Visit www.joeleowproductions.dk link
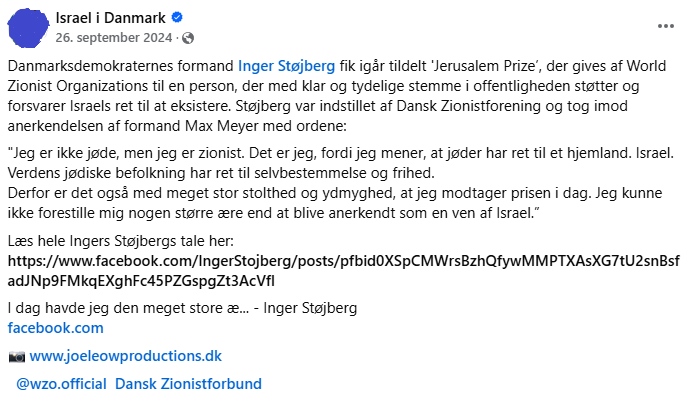Image resolution: width=687 pixels, height=400 pixels. coord(125,356)
